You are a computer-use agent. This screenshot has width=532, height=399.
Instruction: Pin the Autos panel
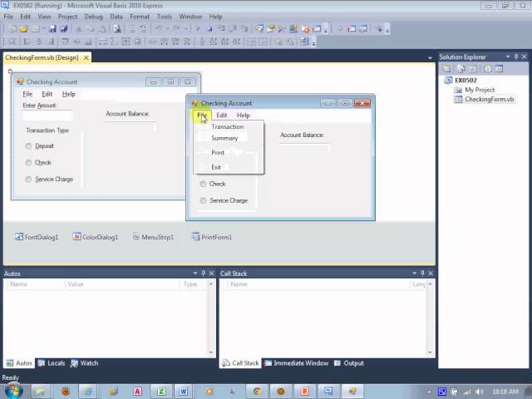tap(203, 273)
